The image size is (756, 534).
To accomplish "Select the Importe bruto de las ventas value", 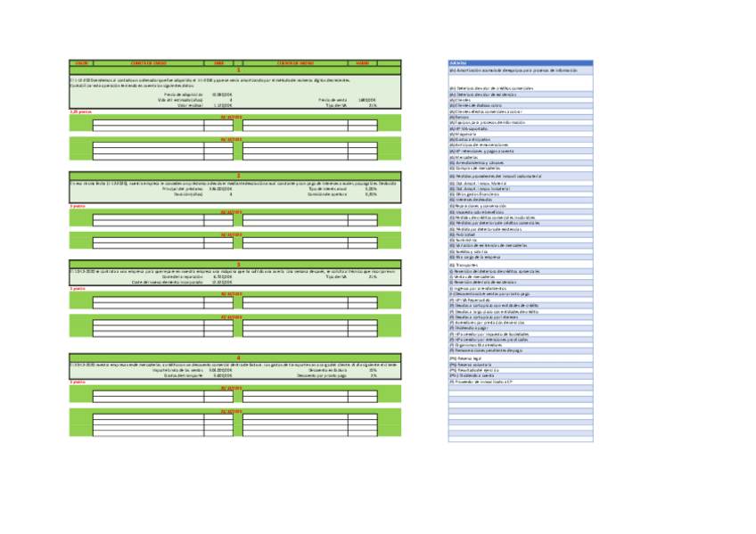I will tap(219, 370).
